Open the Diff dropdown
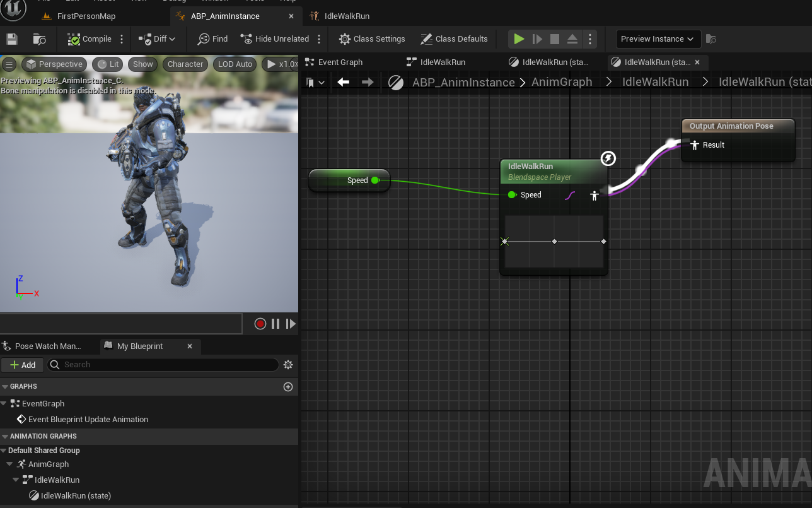Screen dimensions: 812x508 point(158,39)
